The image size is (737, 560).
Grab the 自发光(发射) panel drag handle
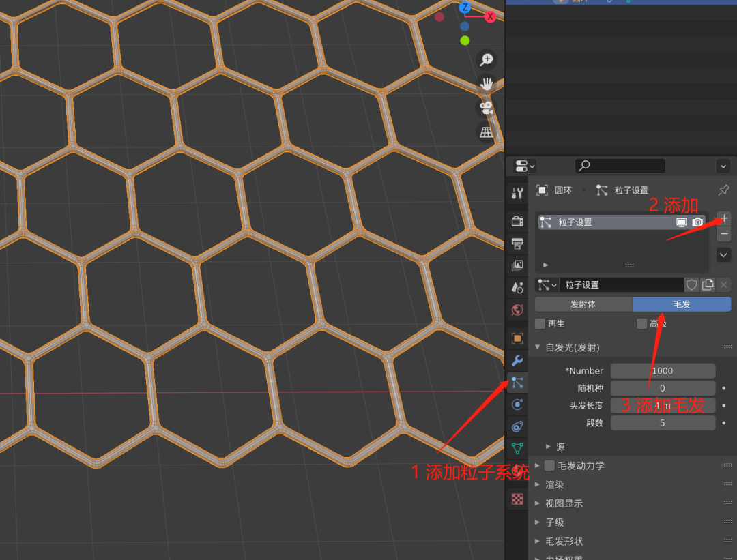tap(727, 347)
